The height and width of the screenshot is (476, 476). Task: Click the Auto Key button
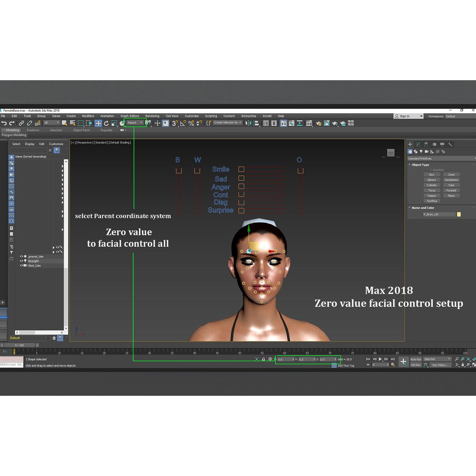416,360
